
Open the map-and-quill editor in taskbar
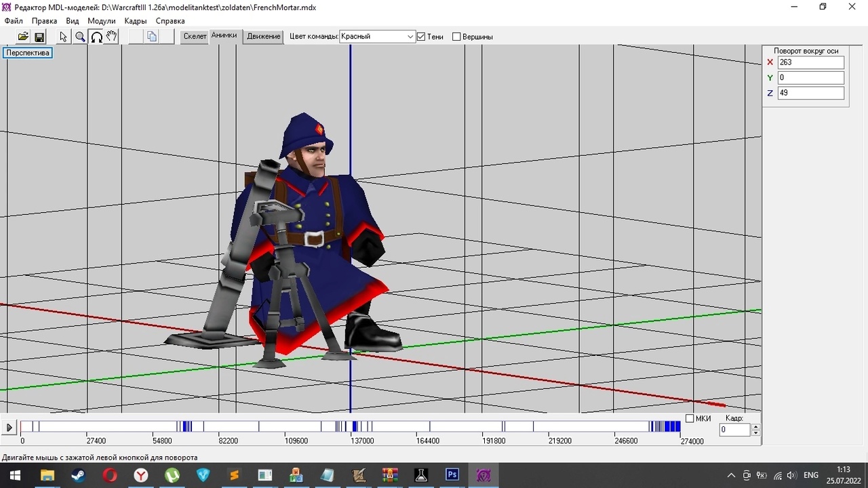[359, 475]
